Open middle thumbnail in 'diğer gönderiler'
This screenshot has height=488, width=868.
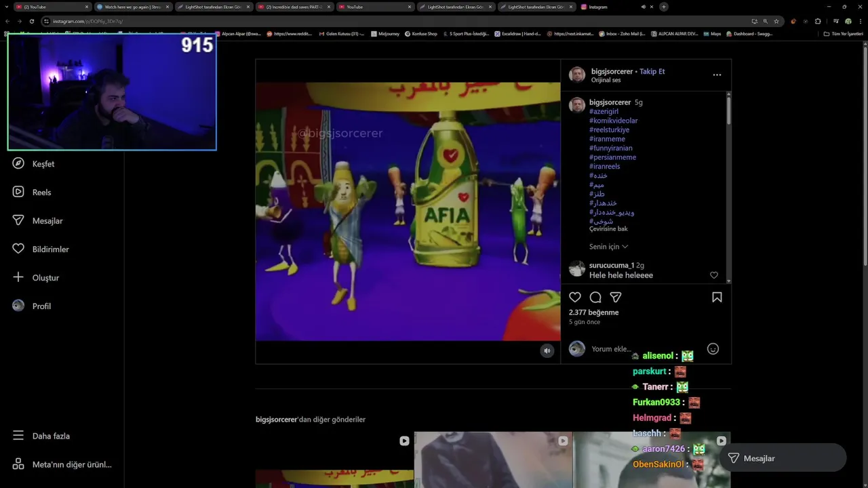coord(493,460)
